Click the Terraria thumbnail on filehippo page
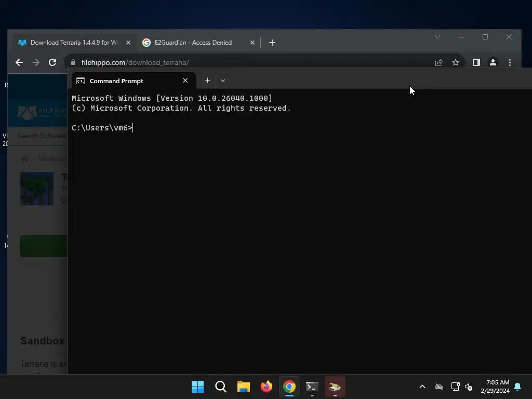The width and height of the screenshot is (532, 399). pos(37,189)
